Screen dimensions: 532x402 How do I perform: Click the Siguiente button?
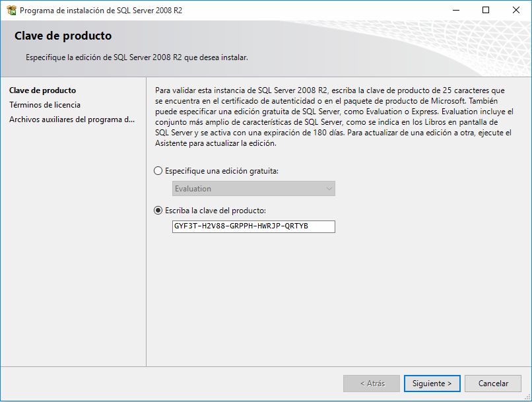(432, 384)
